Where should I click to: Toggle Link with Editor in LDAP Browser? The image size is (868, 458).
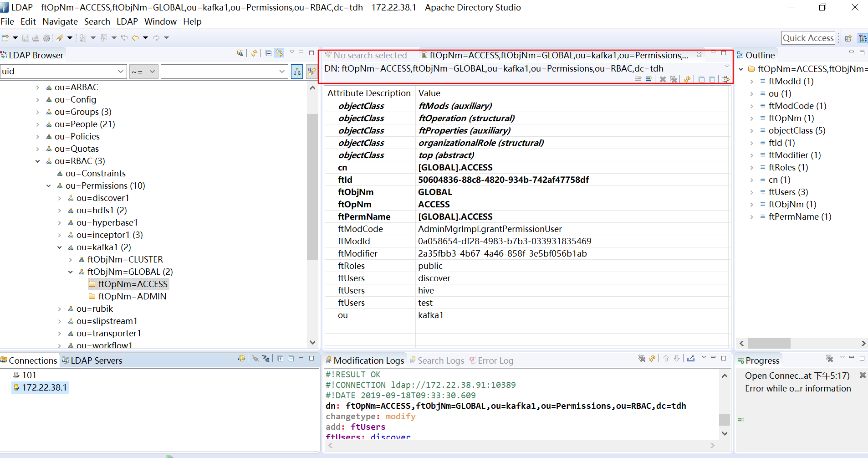click(x=279, y=53)
